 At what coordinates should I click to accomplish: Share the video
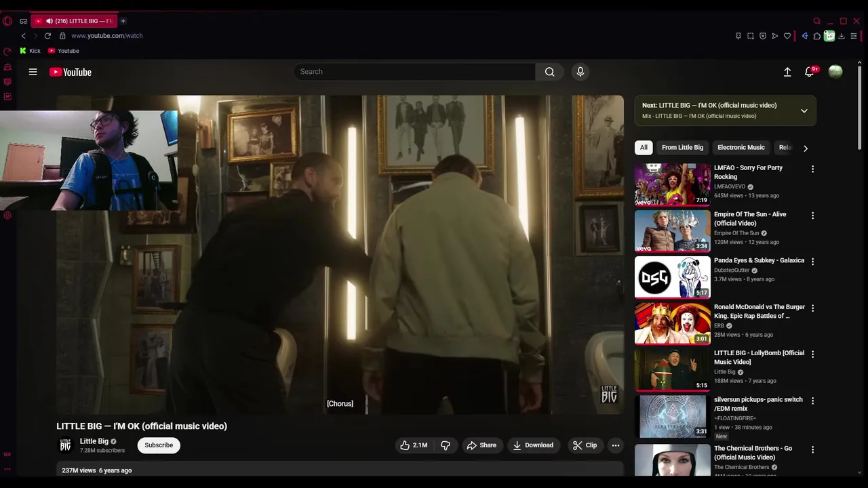point(481,445)
